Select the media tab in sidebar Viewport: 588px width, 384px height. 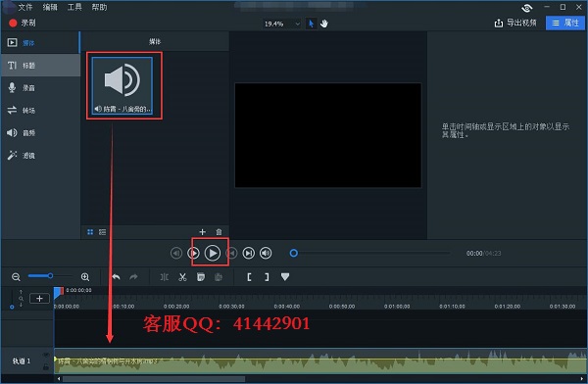pyautogui.click(x=40, y=43)
